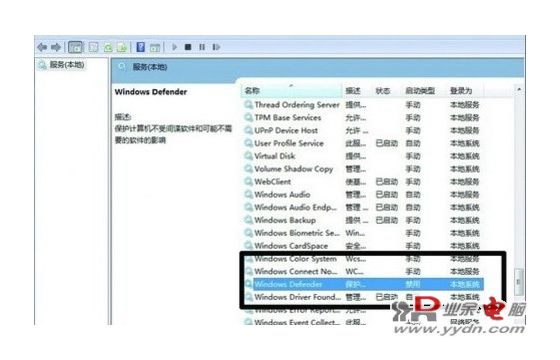The image size is (560, 360).
Task: Select the Windows CardSpace service
Action: (291, 246)
